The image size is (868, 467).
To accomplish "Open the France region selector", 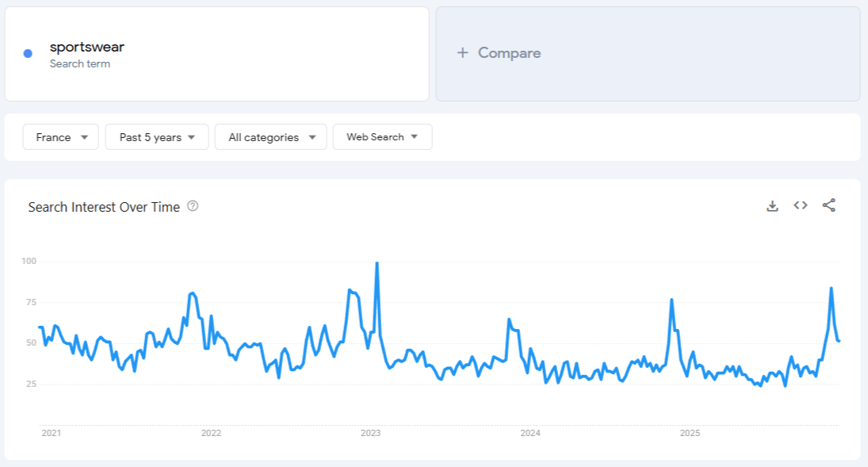I will coord(60,136).
